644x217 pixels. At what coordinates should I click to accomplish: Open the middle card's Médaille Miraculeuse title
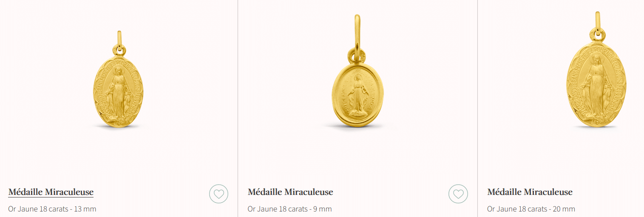(290, 192)
